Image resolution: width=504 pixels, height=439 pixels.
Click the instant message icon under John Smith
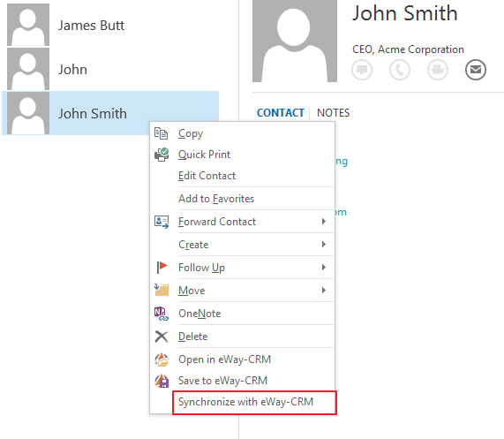tap(362, 70)
